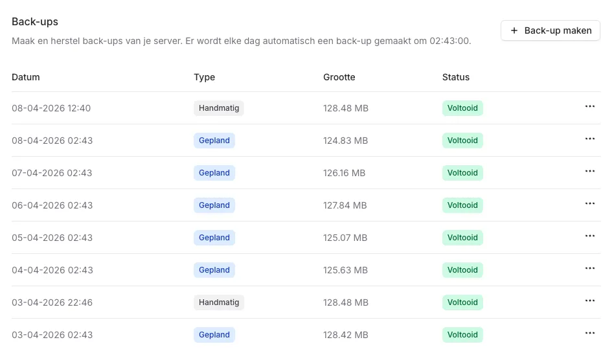The height and width of the screenshot is (364, 614).
Task: Select the 05-04-2026 02:43 date cell
Action: (x=52, y=238)
